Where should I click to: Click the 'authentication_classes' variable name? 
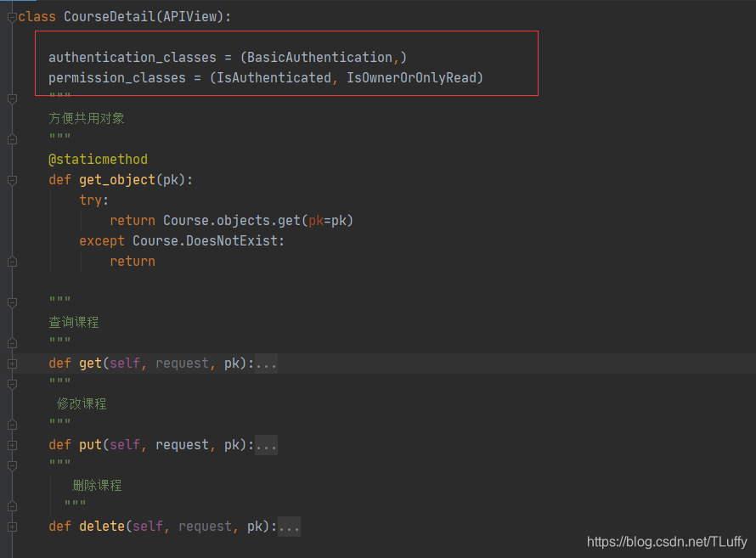[x=133, y=58]
